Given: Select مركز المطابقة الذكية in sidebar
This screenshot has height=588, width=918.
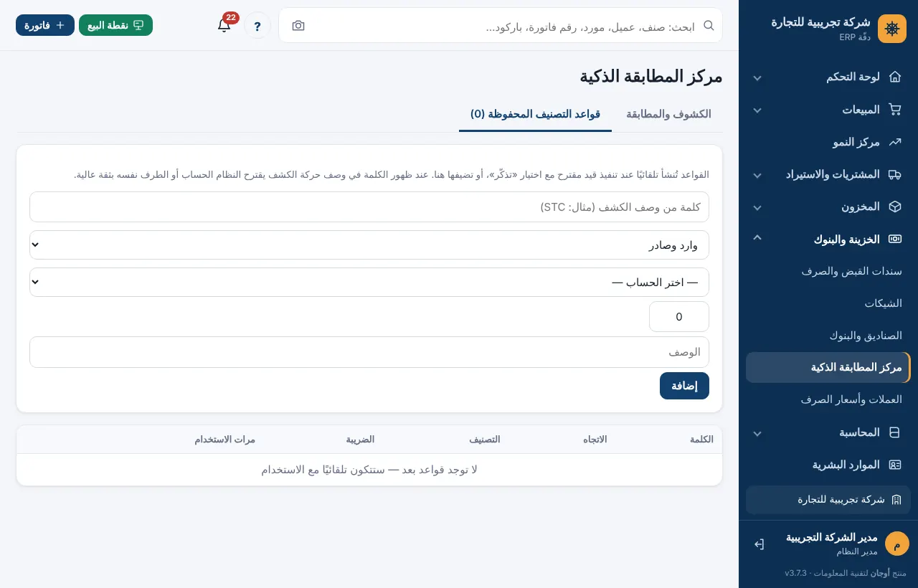Looking at the screenshot, I should (x=828, y=367).
